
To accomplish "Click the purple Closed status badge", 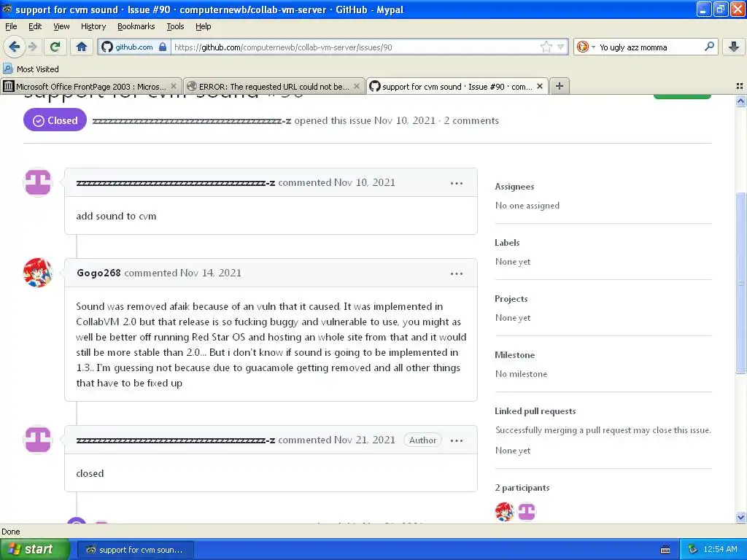I will coord(55,120).
